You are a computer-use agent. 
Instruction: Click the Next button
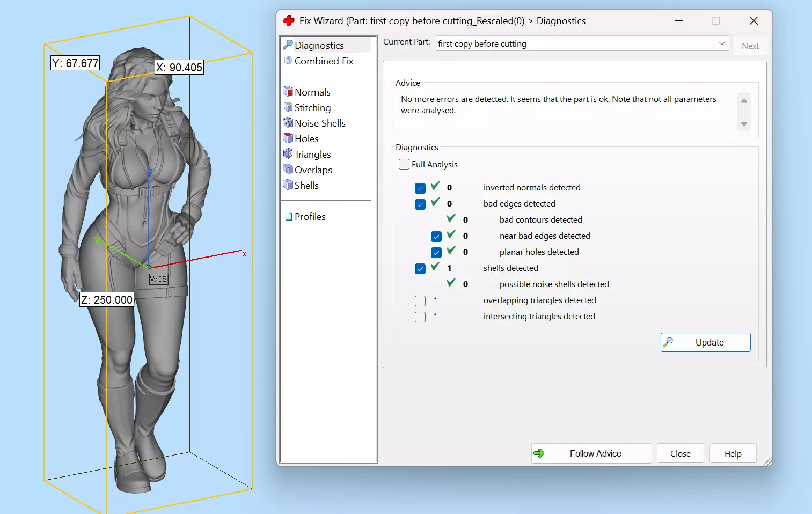click(x=750, y=46)
